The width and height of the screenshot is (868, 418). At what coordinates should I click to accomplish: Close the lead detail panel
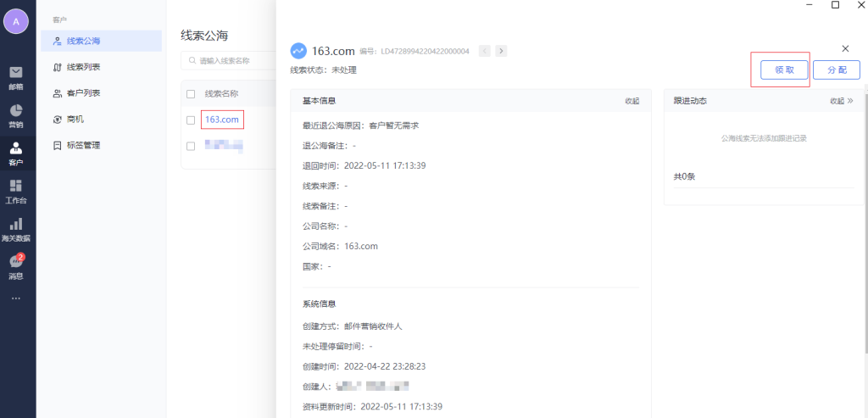click(845, 49)
